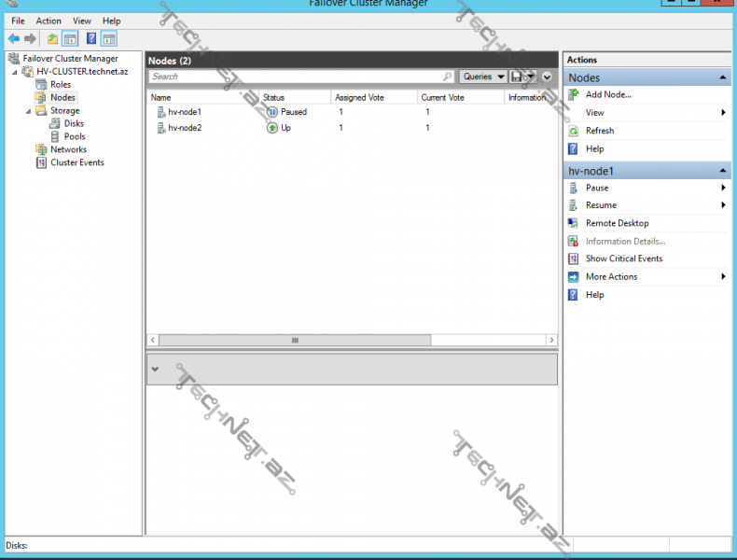737x560 pixels.
Task: Click the Up One Level toolbar icon
Action: point(52,38)
